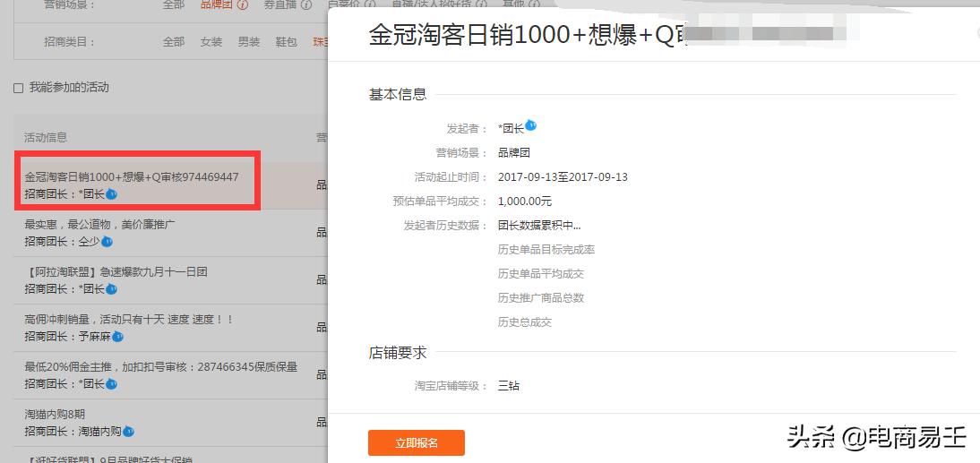
Task: Click the 品牌团 value beside 营销场景 in panel
Action: tap(514, 152)
